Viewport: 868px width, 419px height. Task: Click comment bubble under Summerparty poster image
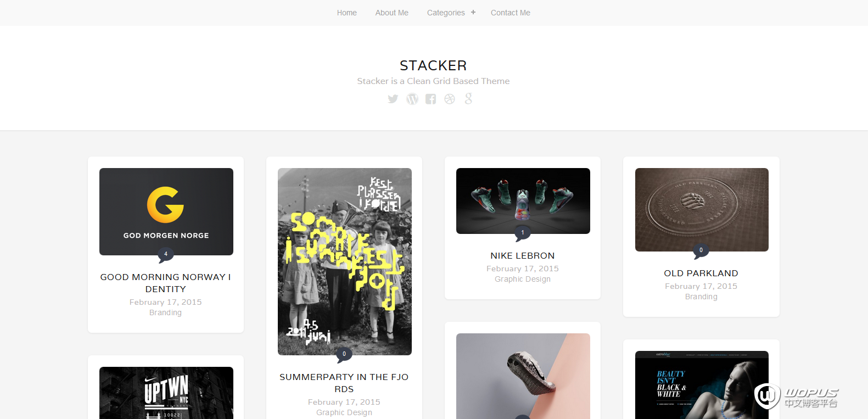344,355
